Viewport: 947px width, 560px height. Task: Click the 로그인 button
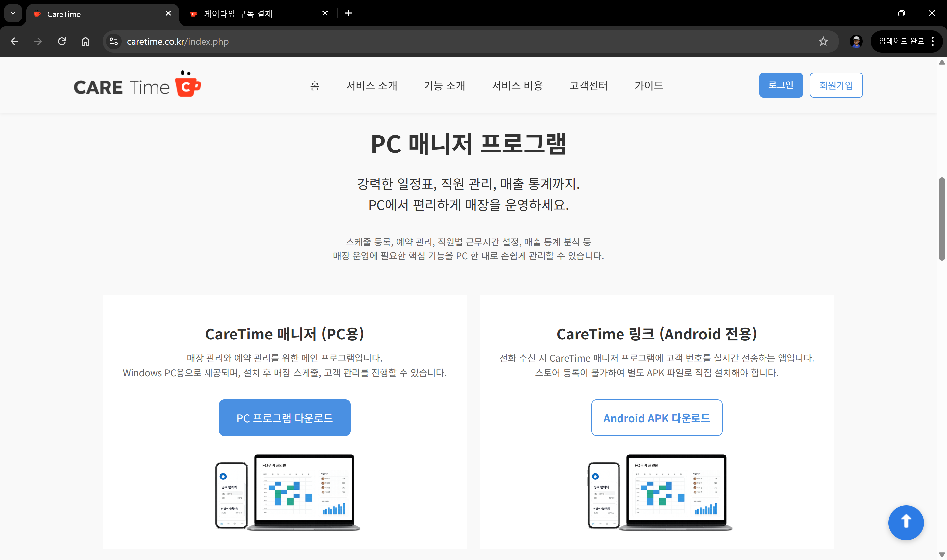click(781, 85)
